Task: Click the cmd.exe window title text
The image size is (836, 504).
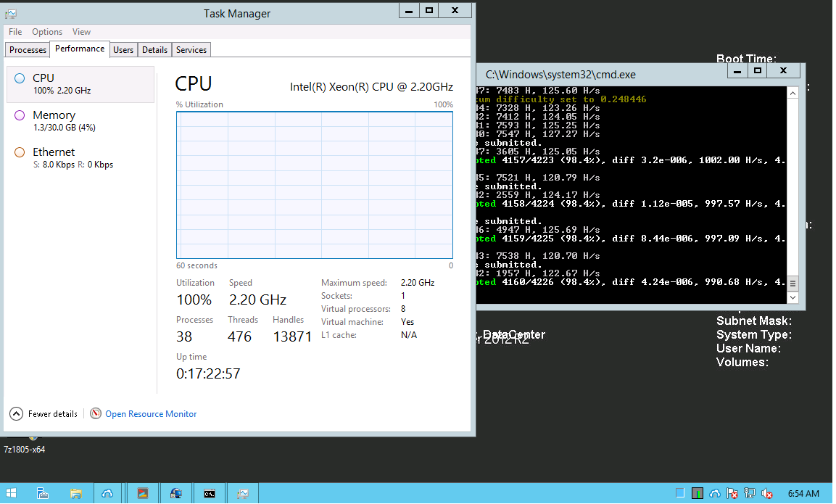Action: pyautogui.click(x=560, y=75)
